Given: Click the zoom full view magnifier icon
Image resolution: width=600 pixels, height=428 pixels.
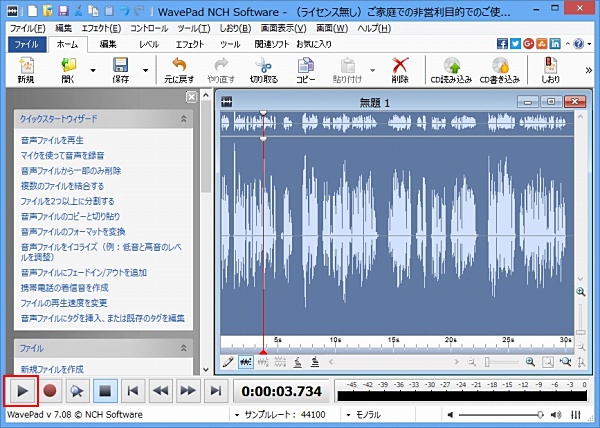Looking at the screenshot, I should 565,361.
